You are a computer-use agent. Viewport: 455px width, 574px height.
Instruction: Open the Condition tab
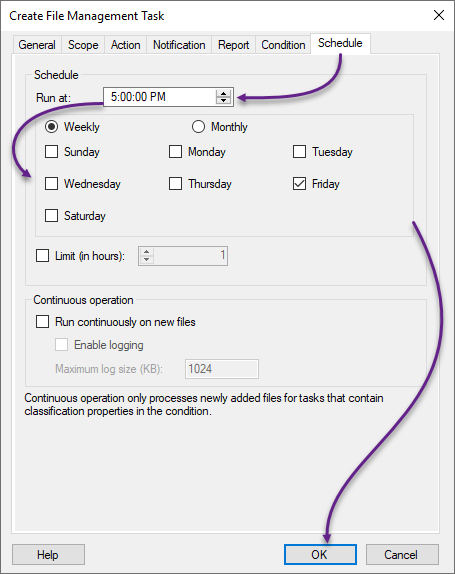(283, 45)
